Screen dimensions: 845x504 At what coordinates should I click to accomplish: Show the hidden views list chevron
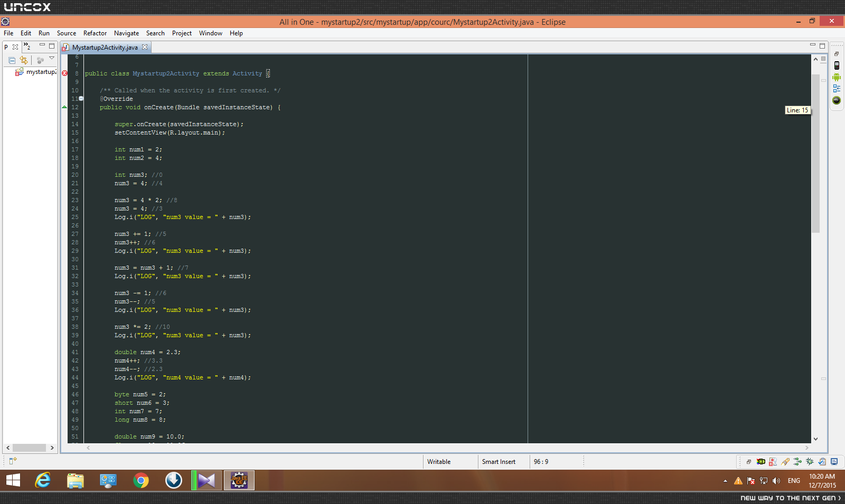[26, 46]
